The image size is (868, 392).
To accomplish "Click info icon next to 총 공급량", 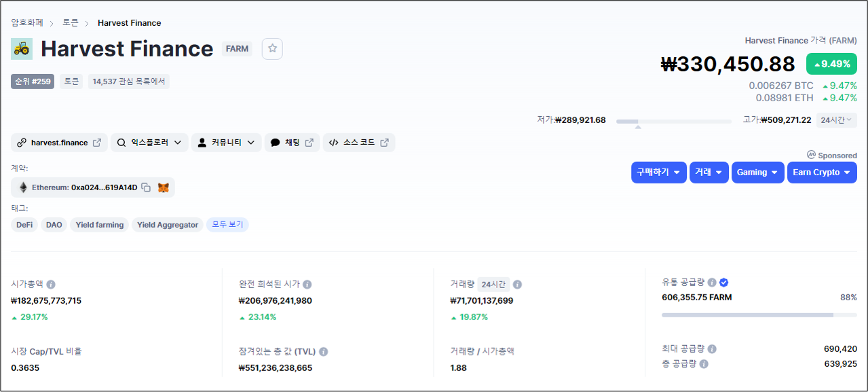I will (x=704, y=364).
